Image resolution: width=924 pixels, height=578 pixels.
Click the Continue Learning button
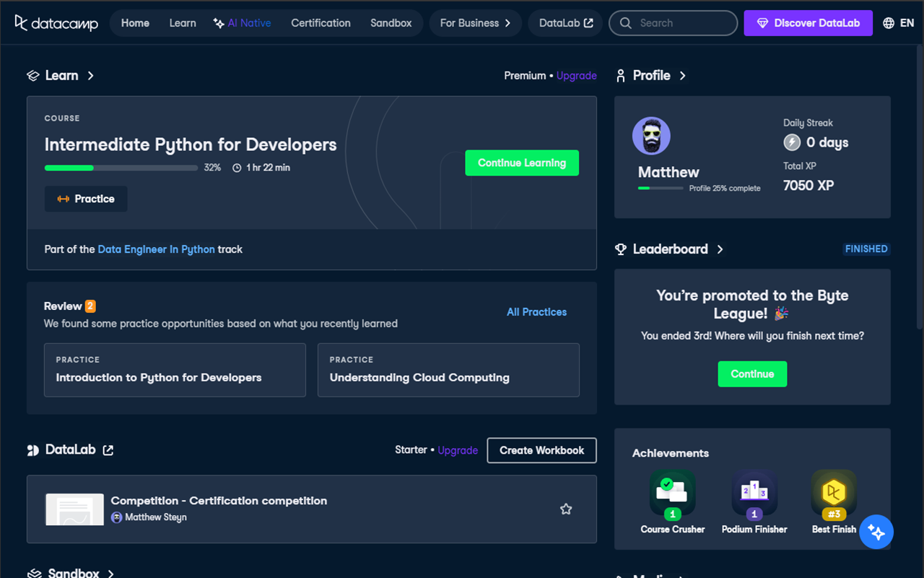[x=522, y=163]
